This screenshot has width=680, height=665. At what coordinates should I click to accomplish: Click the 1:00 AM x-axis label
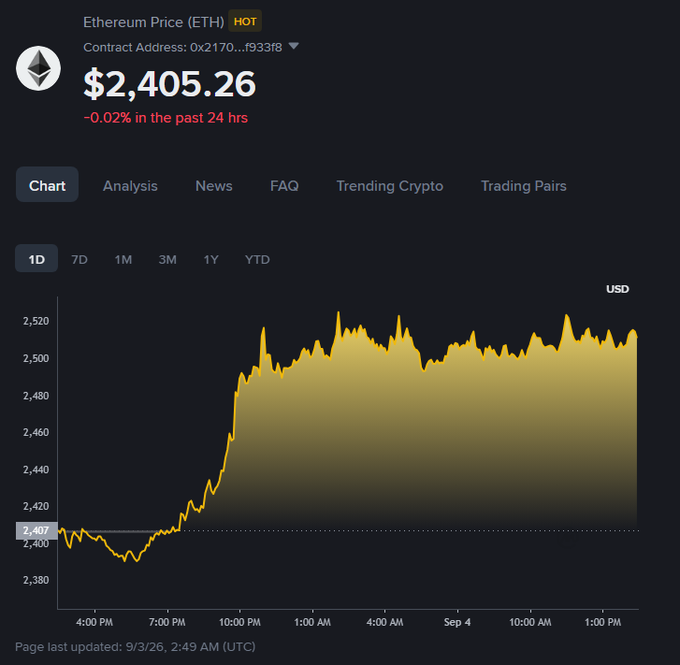coord(312,622)
